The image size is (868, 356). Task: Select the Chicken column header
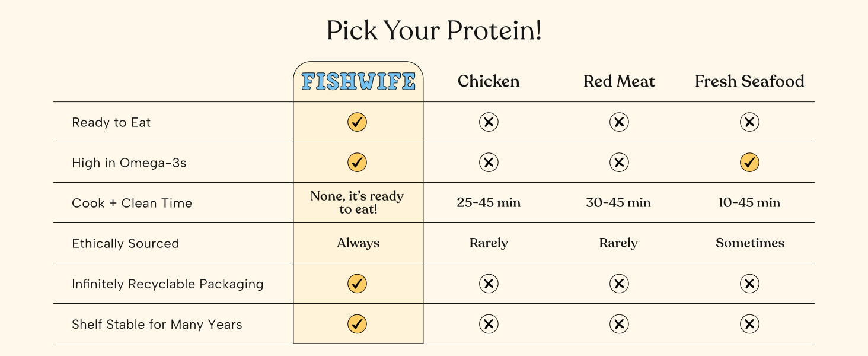pyautogui.click(x=489, y=81)
